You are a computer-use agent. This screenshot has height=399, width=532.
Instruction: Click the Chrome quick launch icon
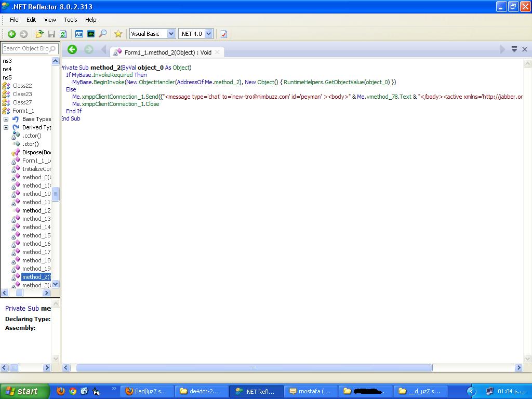click(73, 391)
